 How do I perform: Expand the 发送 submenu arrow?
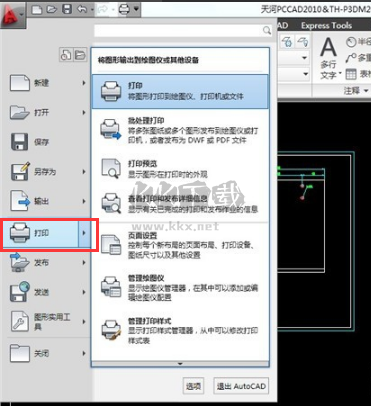coord(84,292)
